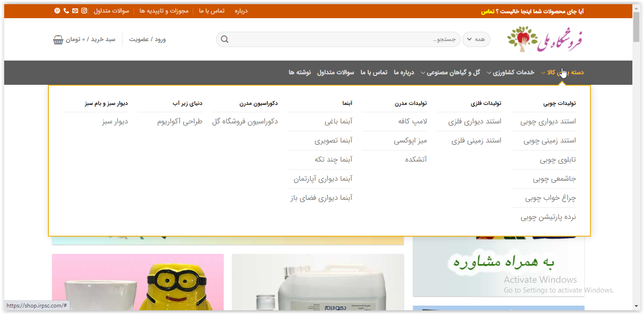Open 'طراحی آکواریوم' link

180,122
